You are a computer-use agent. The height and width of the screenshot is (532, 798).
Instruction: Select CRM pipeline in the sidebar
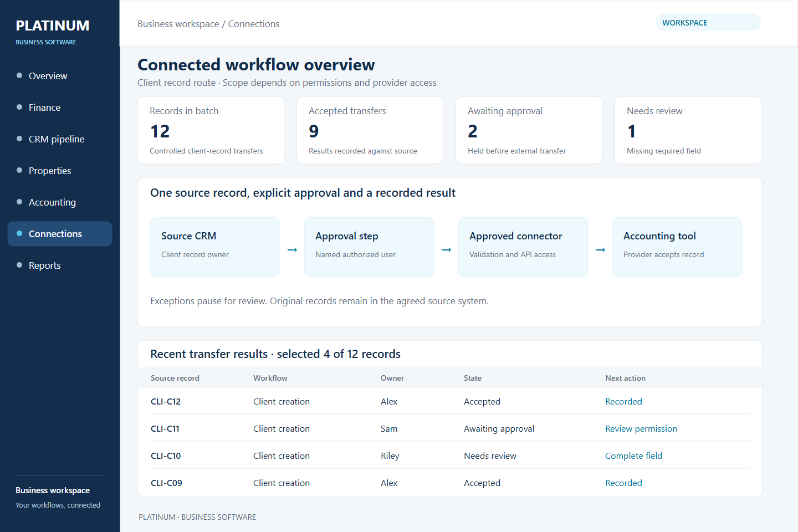(60, 139)
